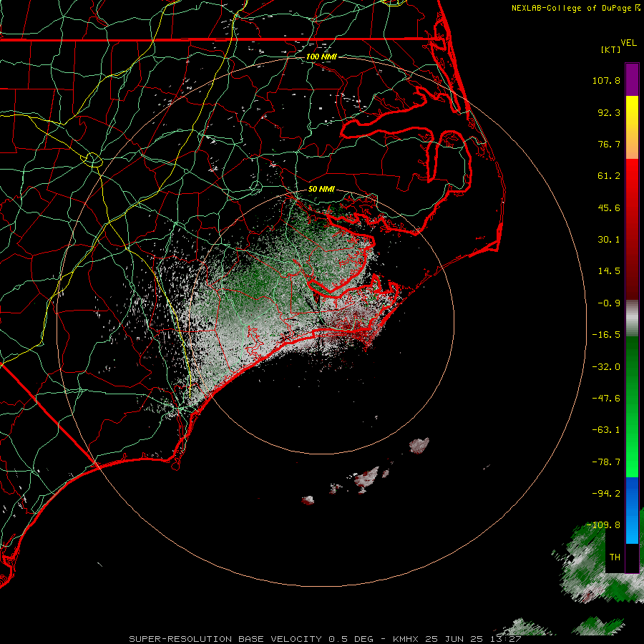This screenshot has width=644, height=644.
Task: Click the Super-Resolution Base Velocity caption
Action: [325, 639]
